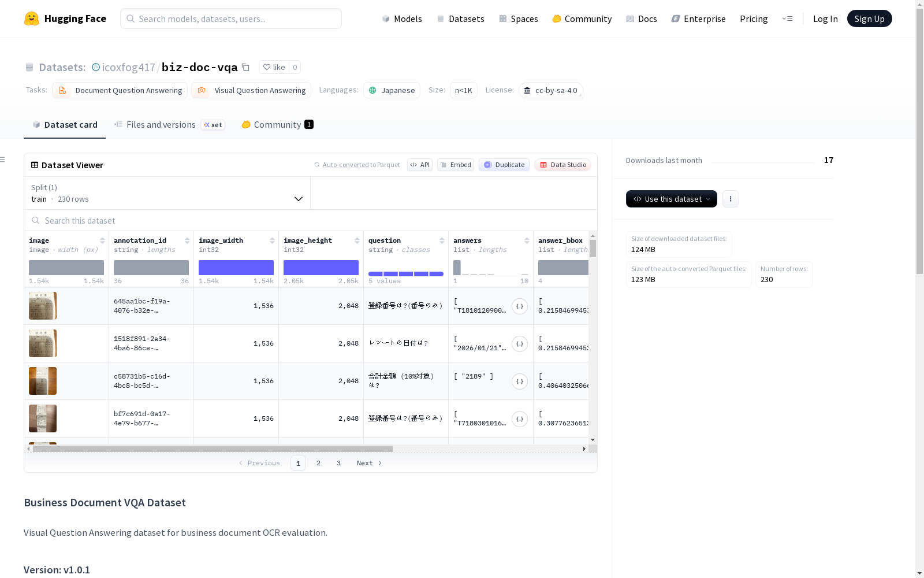Copy dataset name with copy icon

click(245, 67)
